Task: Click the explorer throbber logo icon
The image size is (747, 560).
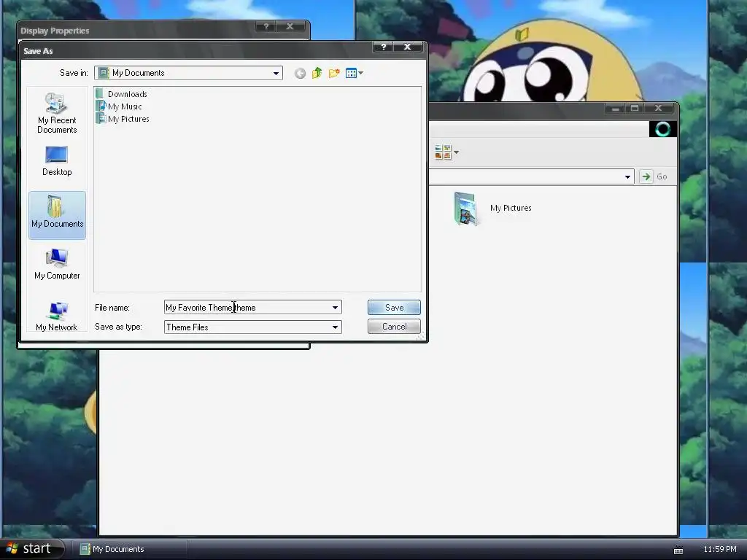Action: click(662, 129)
